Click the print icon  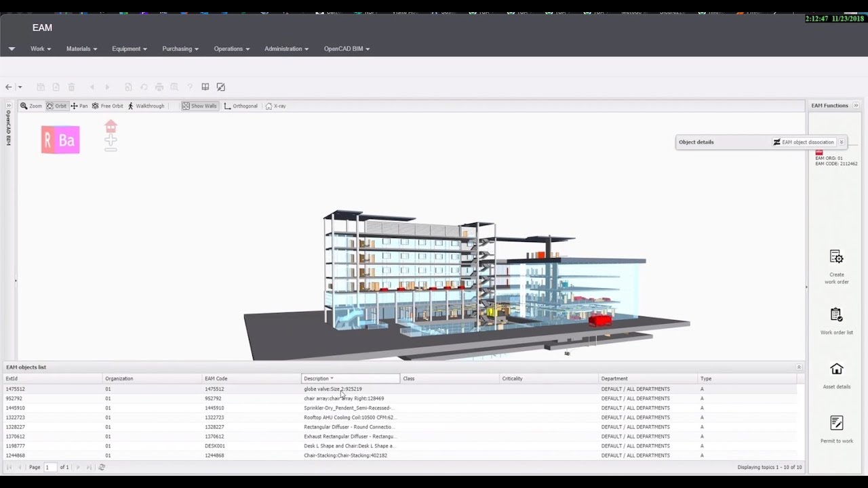(159, 87)
